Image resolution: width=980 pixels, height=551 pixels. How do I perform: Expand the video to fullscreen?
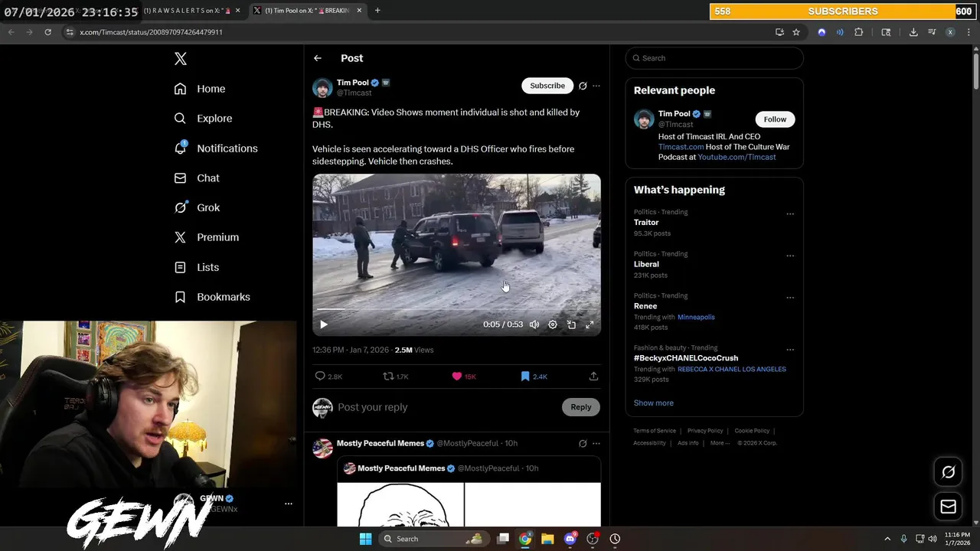pyautogui.click(x=590, y=324)
